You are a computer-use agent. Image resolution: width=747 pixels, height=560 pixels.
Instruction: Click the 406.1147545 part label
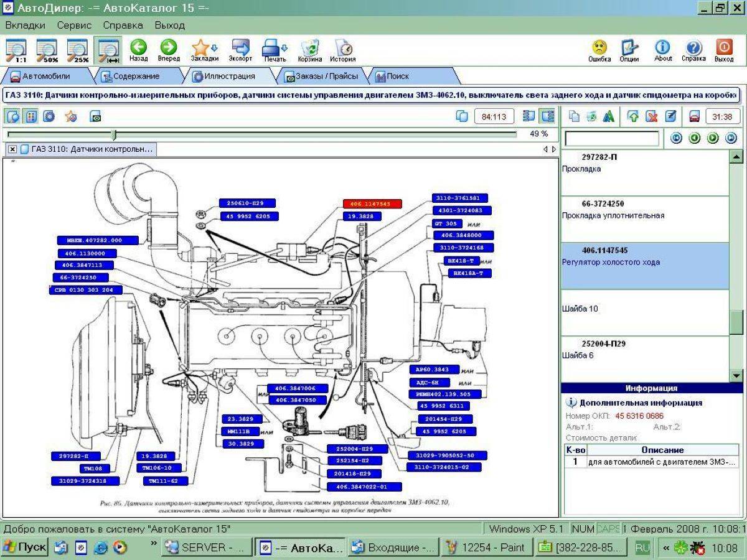[372, 204]
